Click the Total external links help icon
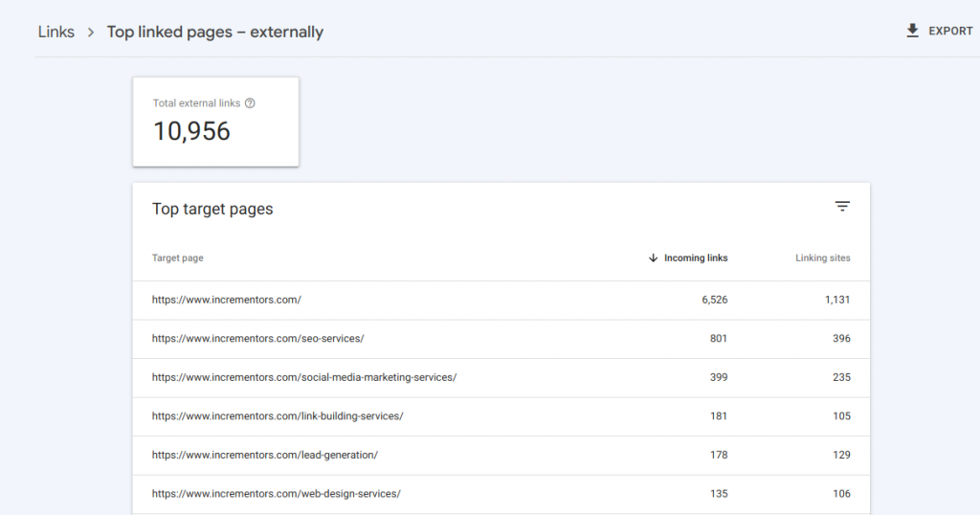Screen dimensions: 980x515 (250, 103)
